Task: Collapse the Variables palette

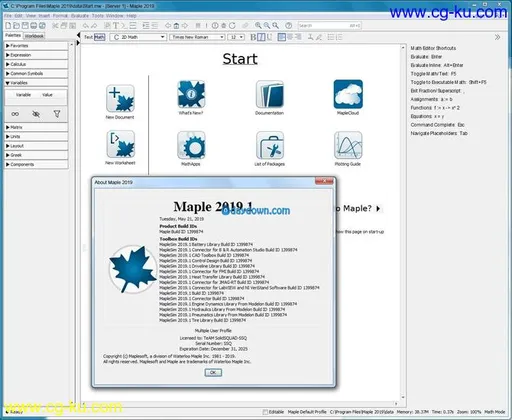Action: tap(36, 83)
